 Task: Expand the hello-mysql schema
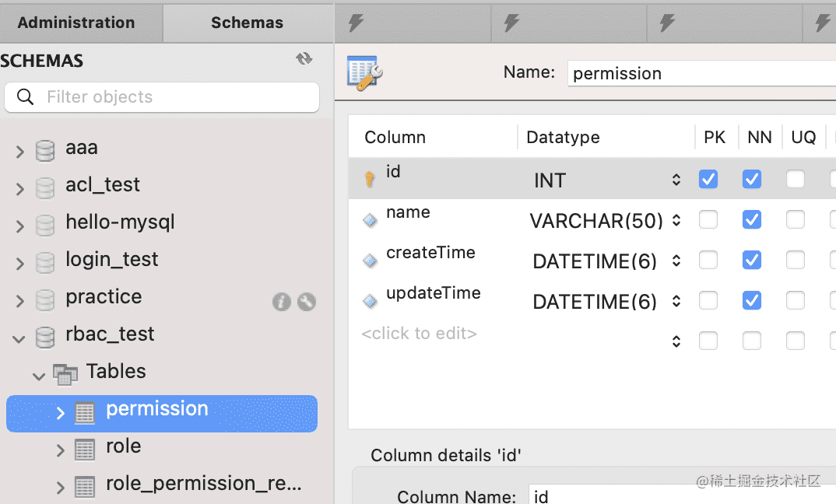click(20, 226)
